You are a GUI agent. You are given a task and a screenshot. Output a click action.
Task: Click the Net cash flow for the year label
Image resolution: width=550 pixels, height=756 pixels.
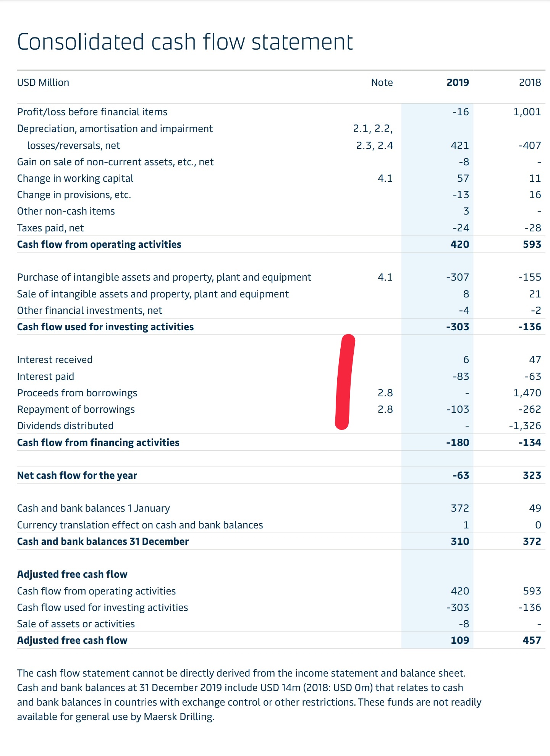point(77,475)
